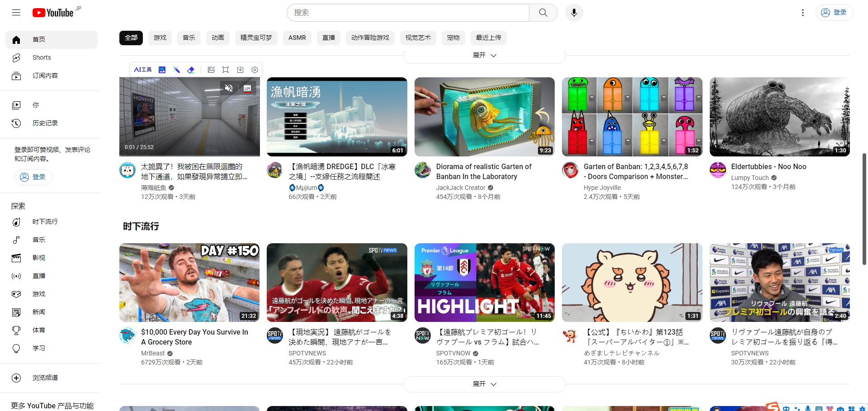Open 影视 in the sidebar
Image resolution: width=868 pixels, height=411 pixels.
52,258
